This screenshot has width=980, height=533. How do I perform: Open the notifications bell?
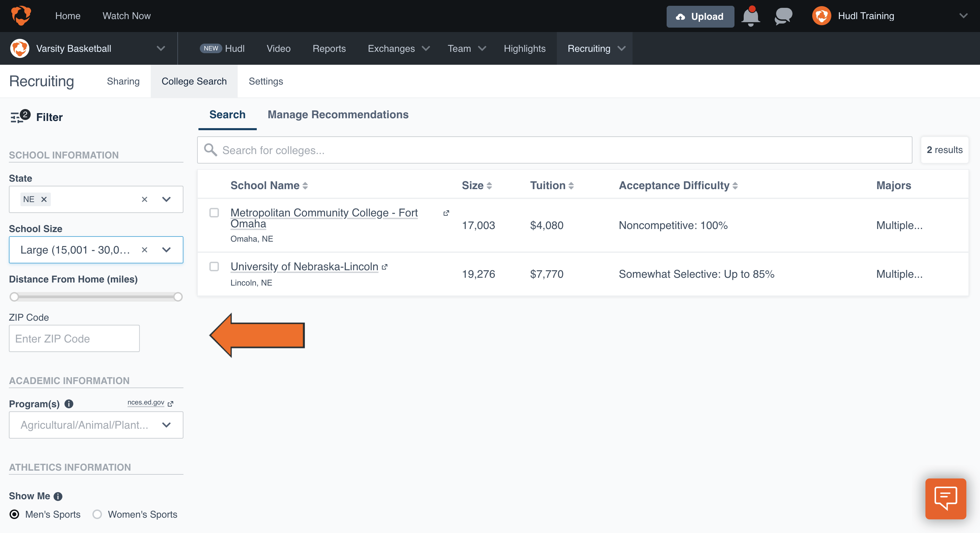[750, 16]
